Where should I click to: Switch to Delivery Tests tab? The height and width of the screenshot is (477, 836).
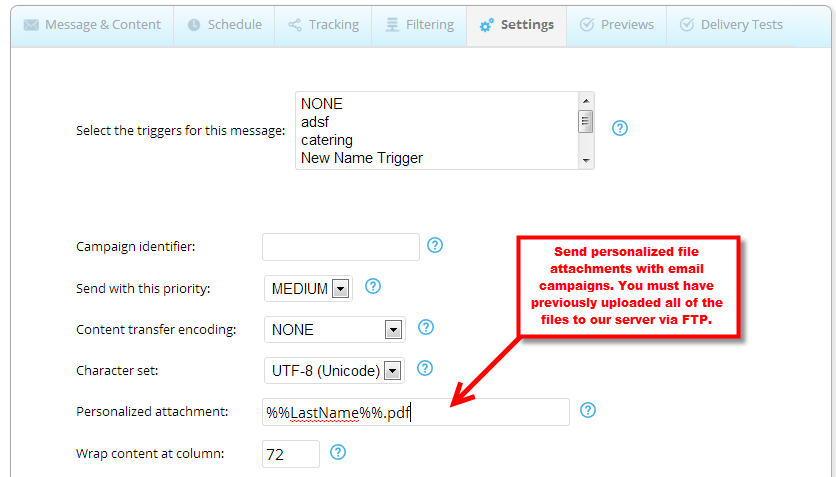coord(730,25)
